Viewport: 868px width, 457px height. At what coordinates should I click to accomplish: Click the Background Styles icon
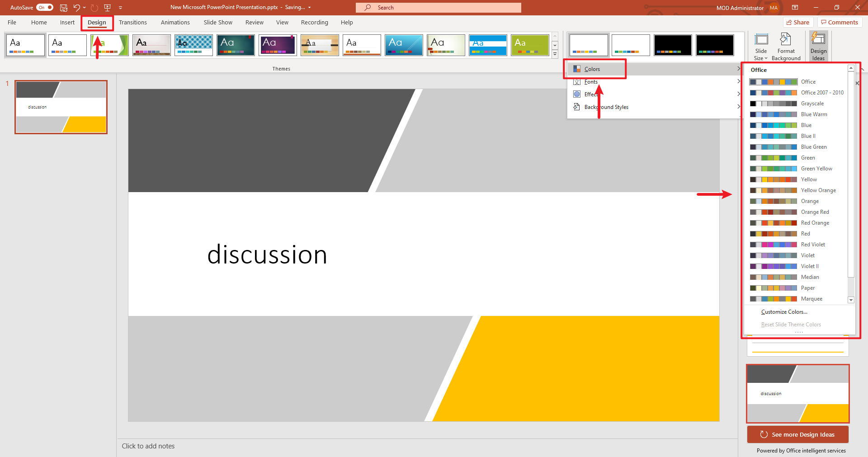click(577, 107)
